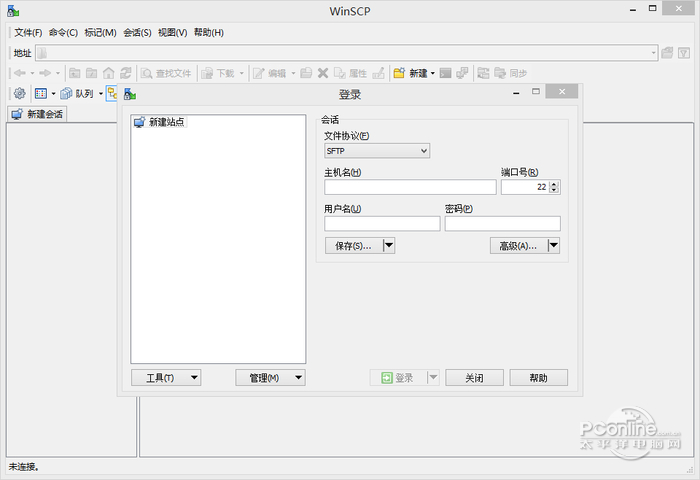Open the 帮助(H) menu

pyautogui.click(x=208, y=33)
